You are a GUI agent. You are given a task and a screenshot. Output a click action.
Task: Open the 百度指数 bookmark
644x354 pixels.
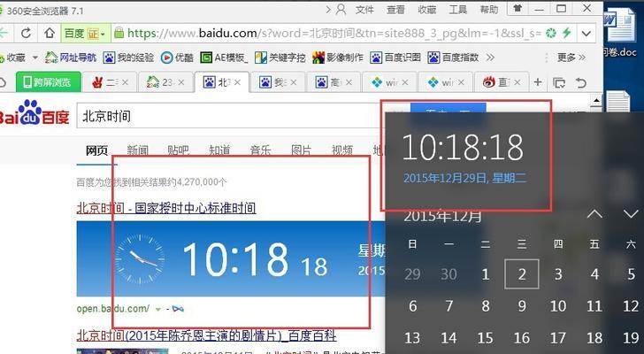click(x=454, y=58)
